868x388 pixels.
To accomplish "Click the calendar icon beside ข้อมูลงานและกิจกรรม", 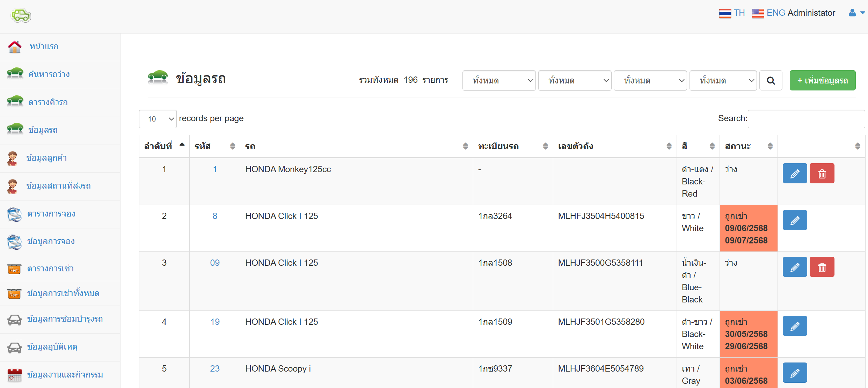I will pyautogui.click(x=15, y=375).
